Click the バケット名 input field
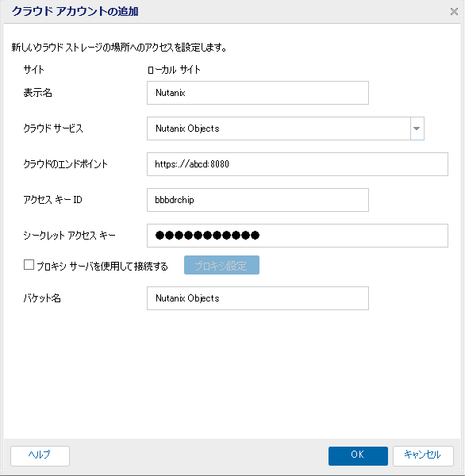Viewport: 465px width, 476px height. point(258,298)
